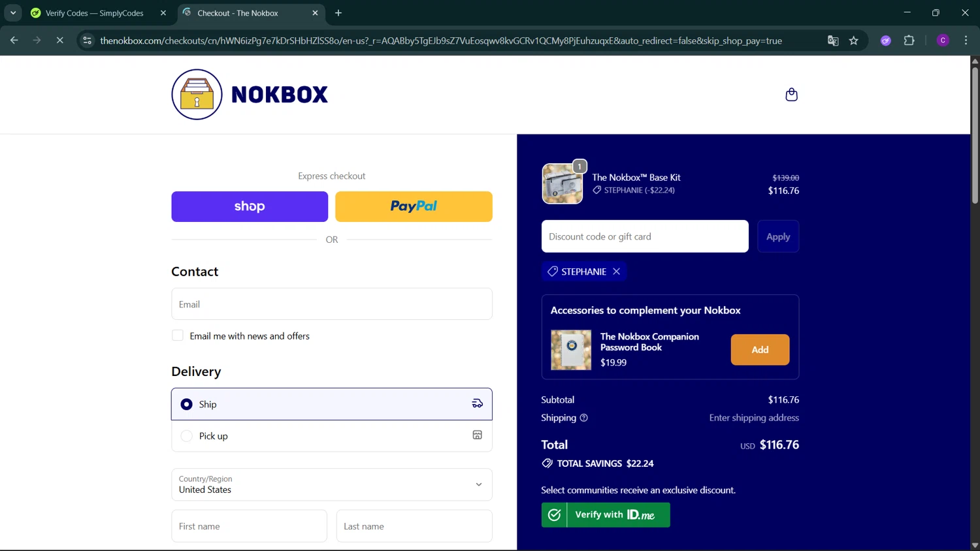
Task: Switch to the Verify Codes — SimplyCodes tab
Action: click(x=95, y=13)
